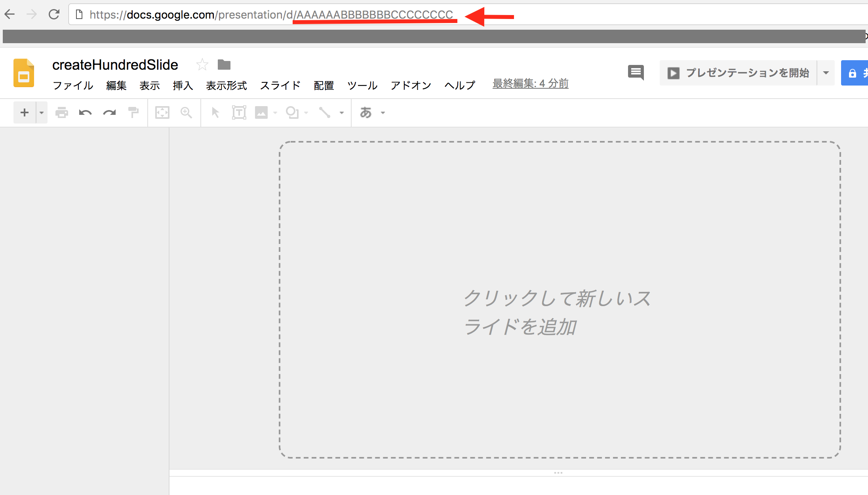Select the Line drawing tool
868x495 pixels.
(325, 112)
